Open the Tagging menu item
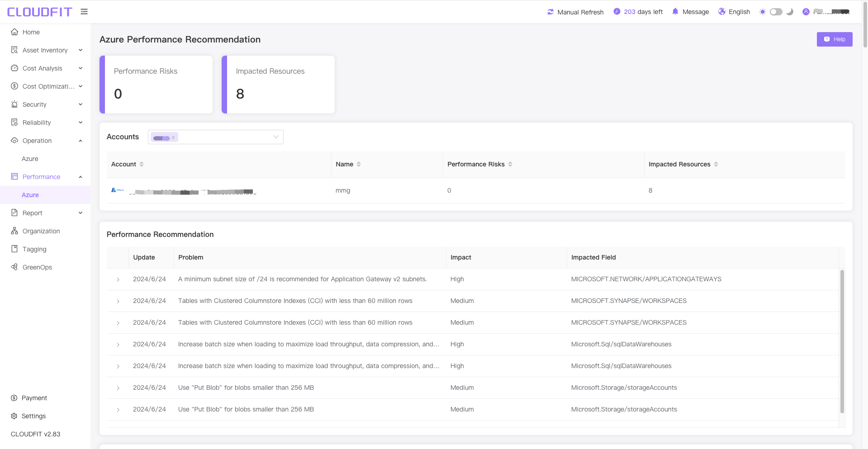The width and height of the screenshot is (868, 449). [45, 249]
